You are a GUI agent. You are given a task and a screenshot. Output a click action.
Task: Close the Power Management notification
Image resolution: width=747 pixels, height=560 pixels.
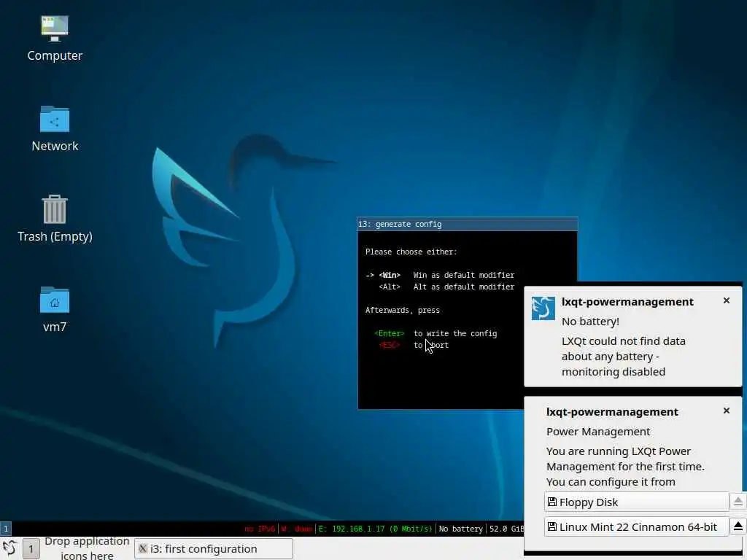[726, 411]
